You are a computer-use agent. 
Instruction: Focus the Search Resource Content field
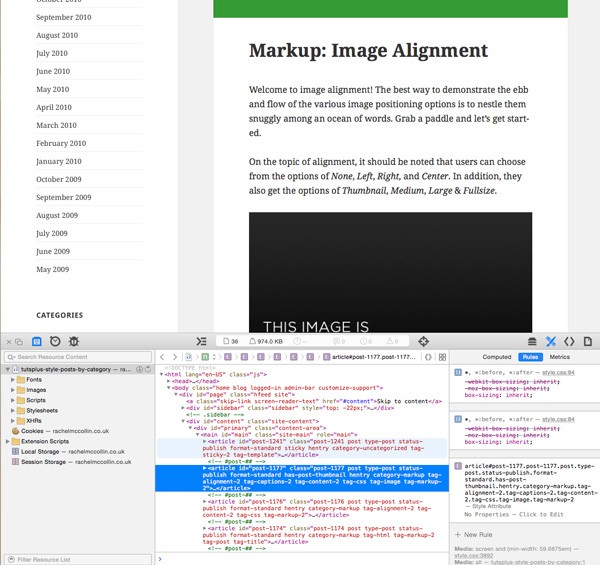78,357
